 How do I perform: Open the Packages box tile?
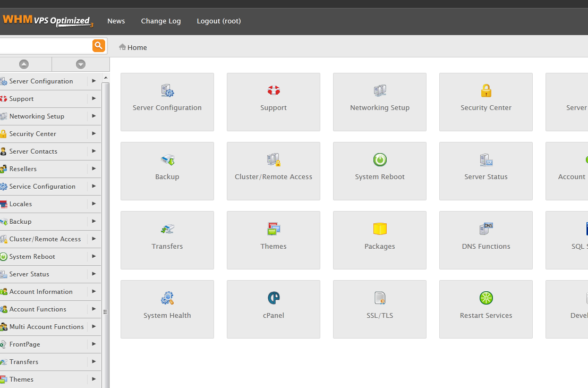pos(379,240)
